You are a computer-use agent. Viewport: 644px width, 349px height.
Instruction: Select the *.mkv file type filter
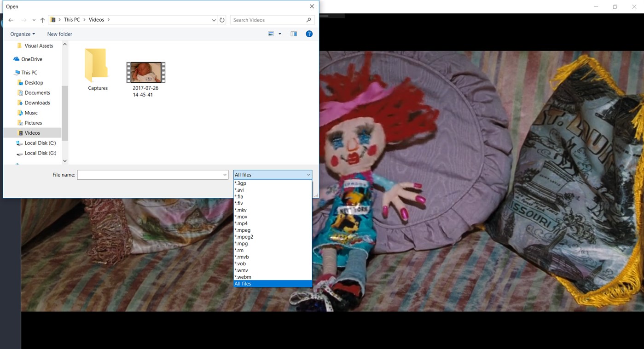point(241,210)
